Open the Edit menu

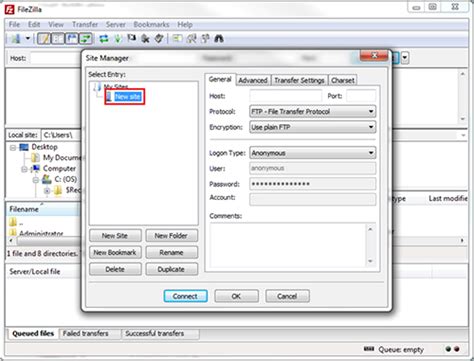[34, 25]
